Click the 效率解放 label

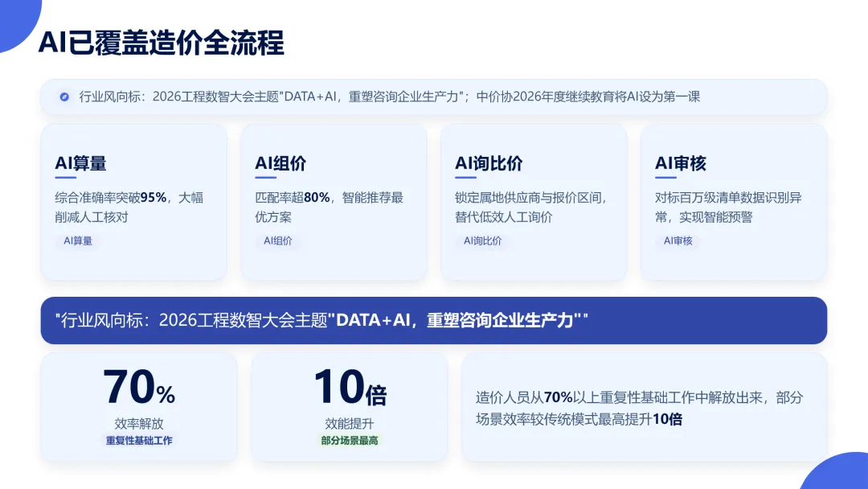(x=139, y=424)
